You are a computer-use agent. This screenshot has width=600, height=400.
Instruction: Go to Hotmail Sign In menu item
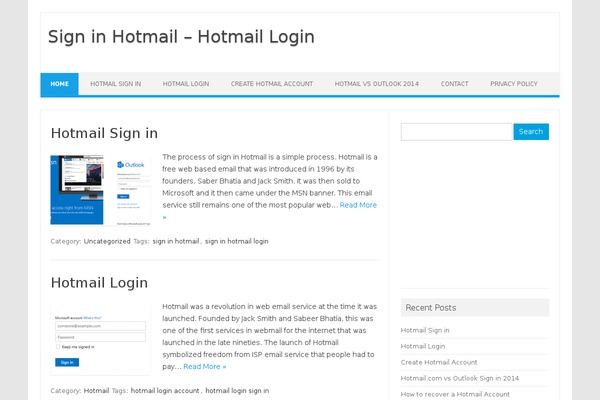tap(116, 84)
